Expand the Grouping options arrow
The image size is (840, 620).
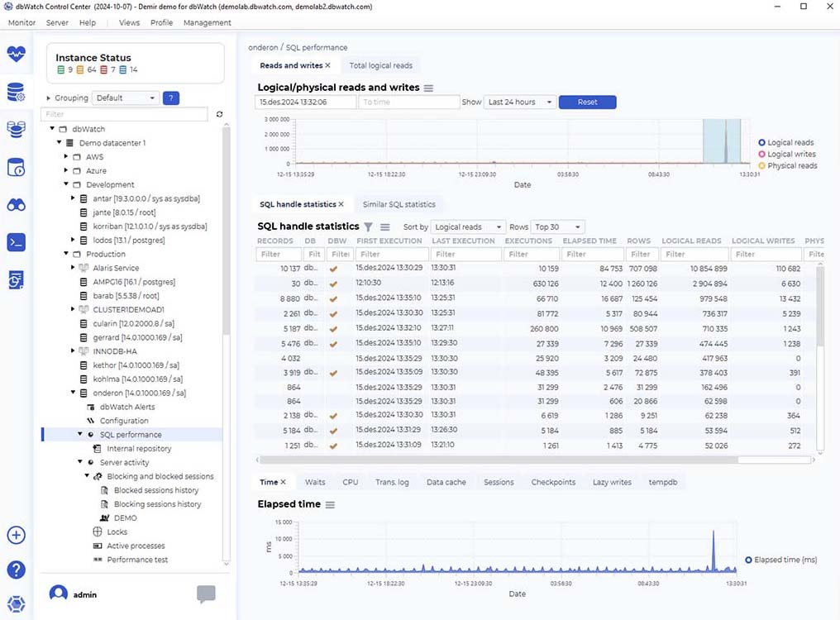click(x=48, y=98)
